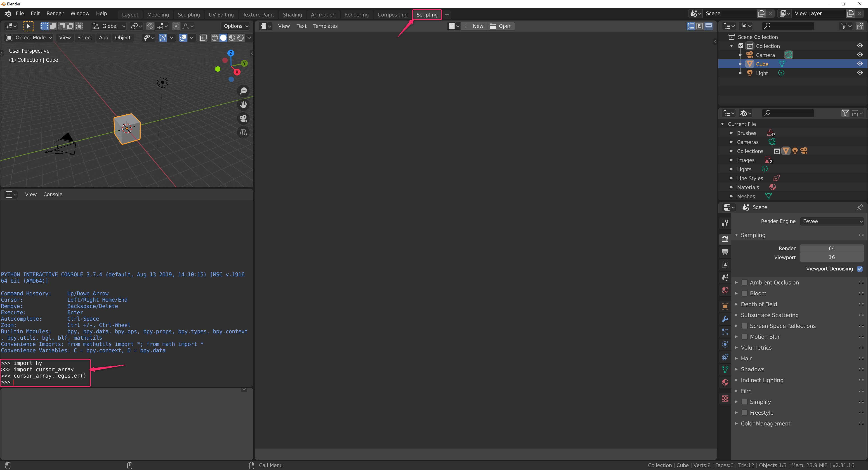Expand the Materials data-block row
Image resolution: width=868 pixels, height=470 pixels.
coord(731,187)
